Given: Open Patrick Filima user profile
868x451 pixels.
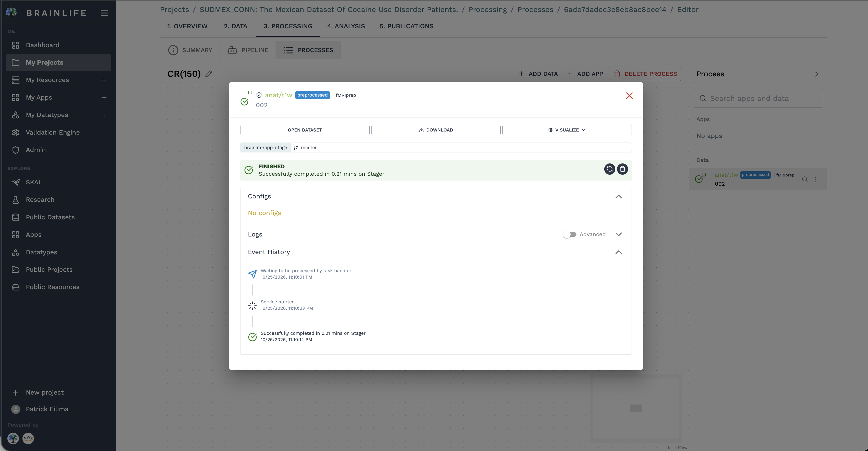Looking at the screenshot, I should tap(58, 409).
